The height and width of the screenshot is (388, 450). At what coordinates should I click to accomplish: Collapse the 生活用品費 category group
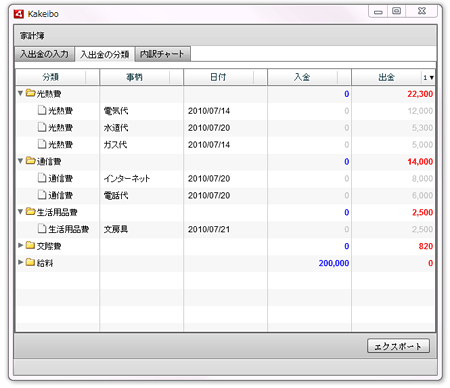click(20, 212)
